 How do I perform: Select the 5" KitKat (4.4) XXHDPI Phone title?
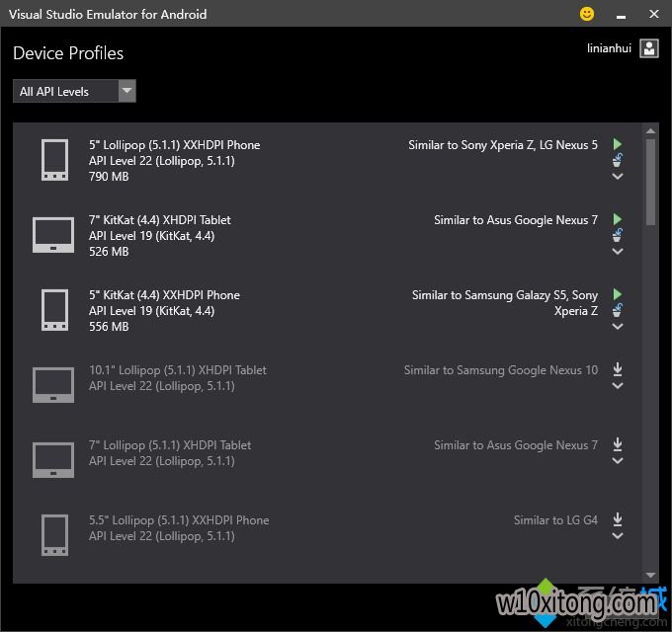pos(164,295)
